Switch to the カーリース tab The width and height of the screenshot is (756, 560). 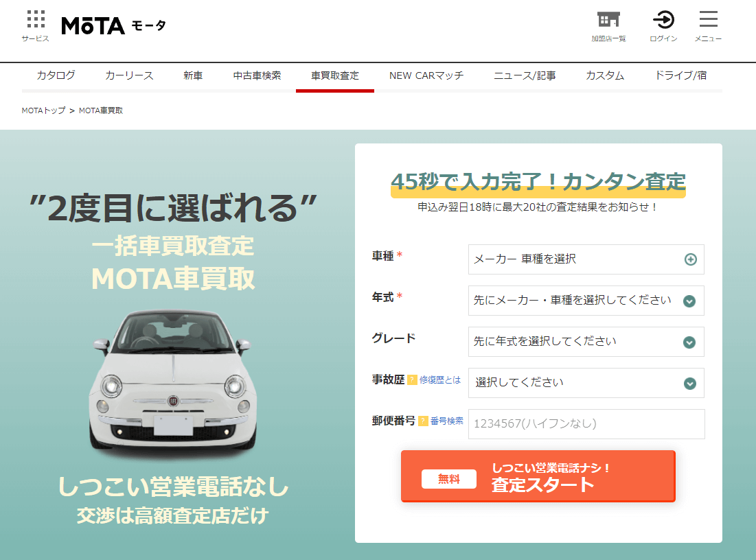pyautogui.click(x=129, y=75)
